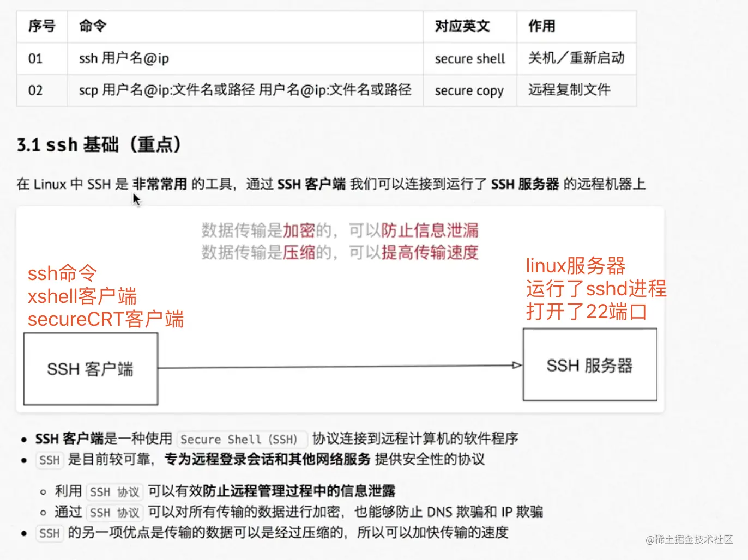
Task: Click the '01' row number cell
Action: pos(42,58)
